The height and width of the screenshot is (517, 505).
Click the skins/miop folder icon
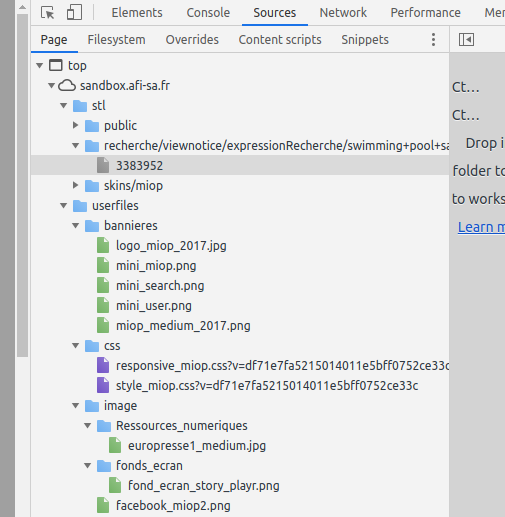click(x=92, y=186)
